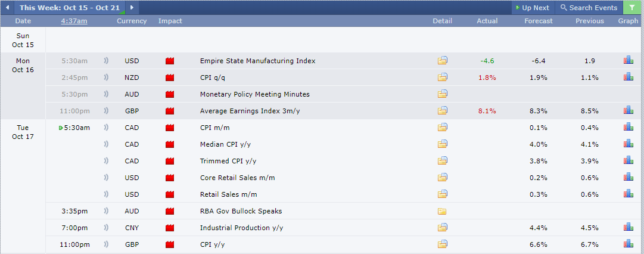Go to next week using right arrow
The height and width of the screenshot is (254, 644).
(132, 7)
